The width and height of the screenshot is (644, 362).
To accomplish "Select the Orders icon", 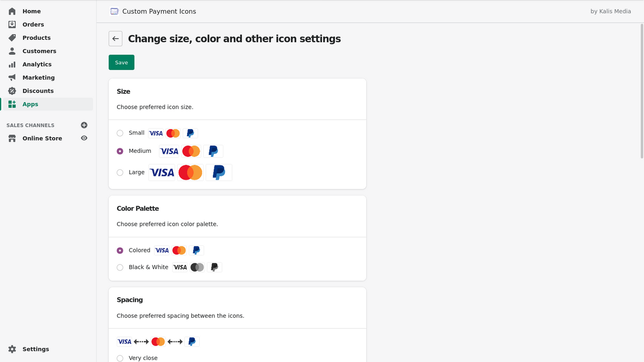I will (11, 24).
